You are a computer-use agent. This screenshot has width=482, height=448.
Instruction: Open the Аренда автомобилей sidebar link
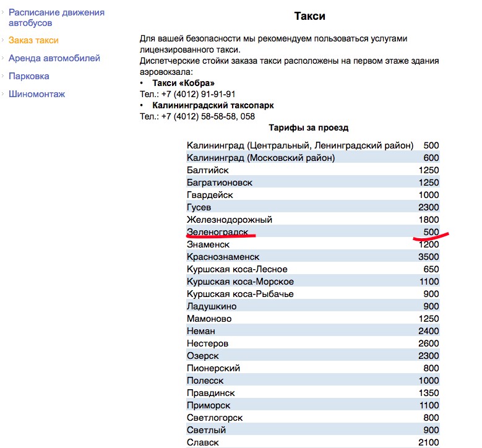[54, 58]
